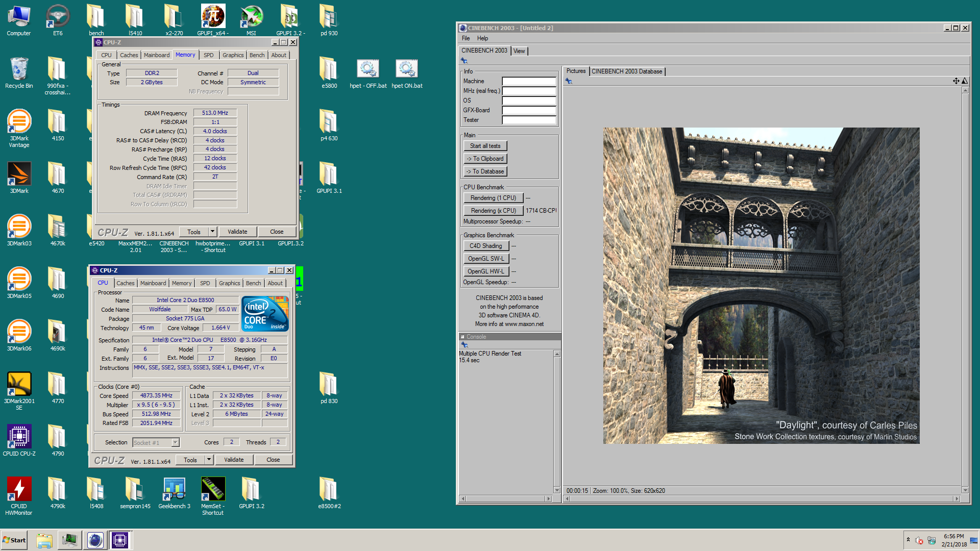Screen dimensions: 980x551
Task: Open 3DMark2001 SE shortcut
Action: coord(19,391)
